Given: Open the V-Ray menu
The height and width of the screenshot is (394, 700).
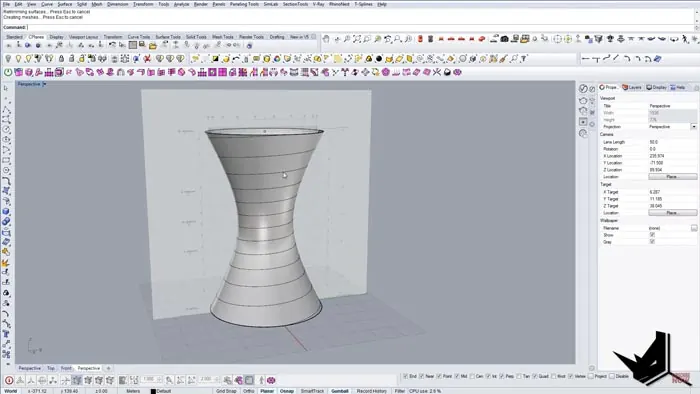Looking at the screenshot, I should tap(318, 4).
